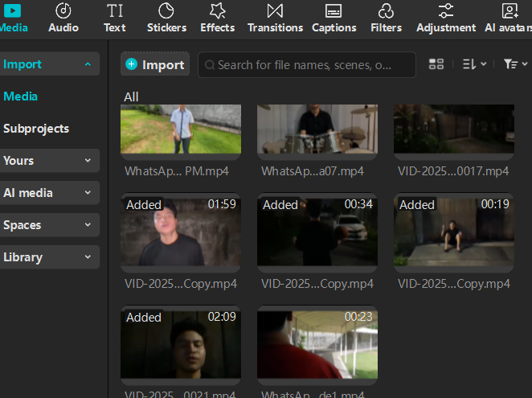Select Media in the sidebar
Screen dimensions: 532x398
[21, 96]
